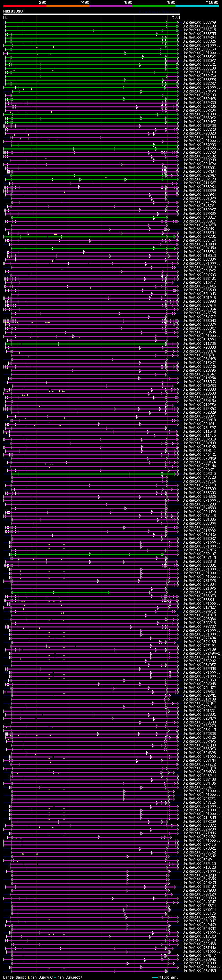Select hit label UniRef100_A9B978
222x980 pixels.
[199, 267]
